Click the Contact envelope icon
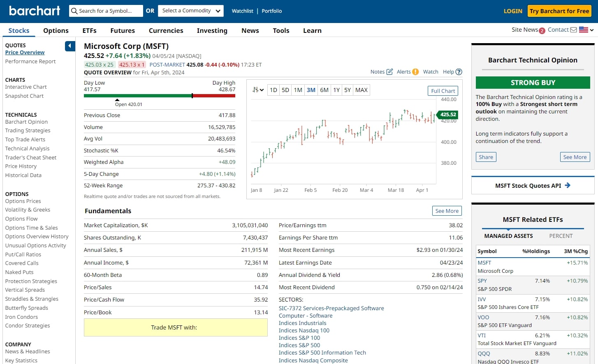Screen dimensions: 598x364 tap(573, 30)
